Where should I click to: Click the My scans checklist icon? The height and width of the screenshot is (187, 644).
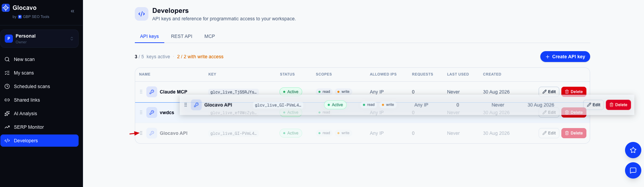click(x=7, y=73)
